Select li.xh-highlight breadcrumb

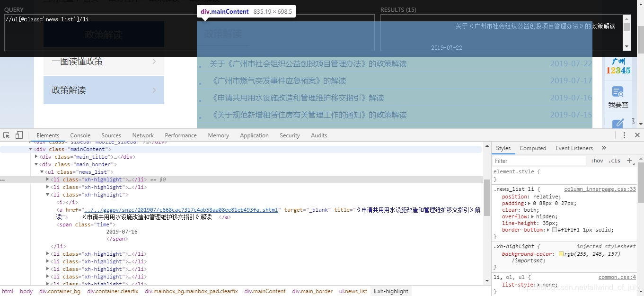[x=391, y=291]
